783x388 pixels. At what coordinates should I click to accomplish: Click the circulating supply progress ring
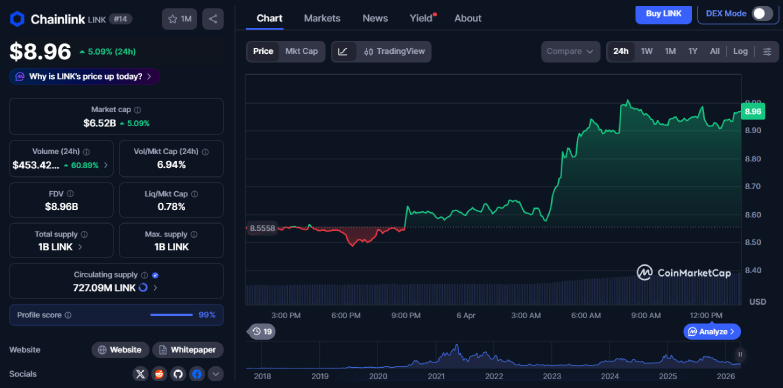click(x=143, y=288)
